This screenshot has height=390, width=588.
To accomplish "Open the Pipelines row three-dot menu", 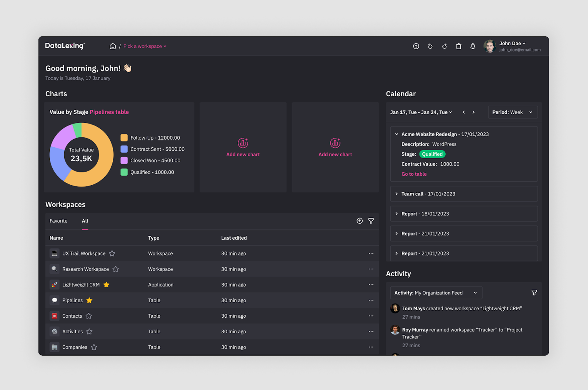I will click(371, 300).
